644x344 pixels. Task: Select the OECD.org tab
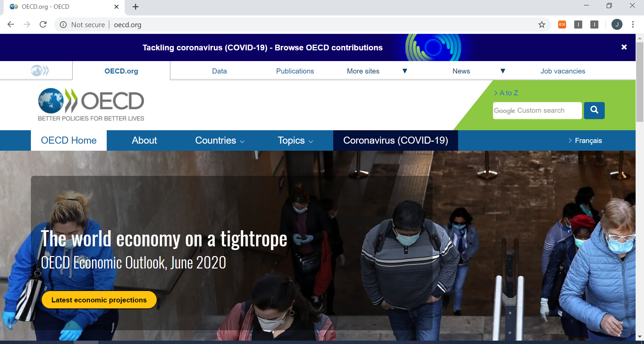[x=121, y=71]
